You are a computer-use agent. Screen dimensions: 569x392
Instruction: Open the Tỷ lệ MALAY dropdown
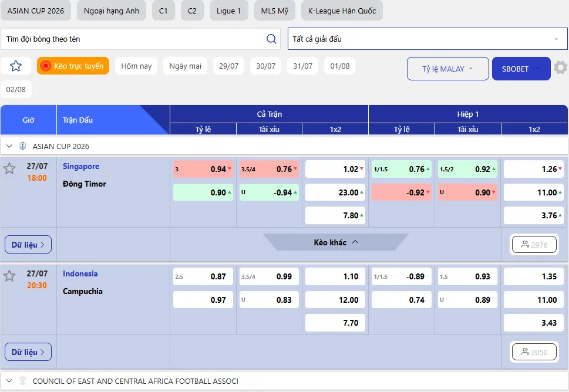click(x=448, y=69)
